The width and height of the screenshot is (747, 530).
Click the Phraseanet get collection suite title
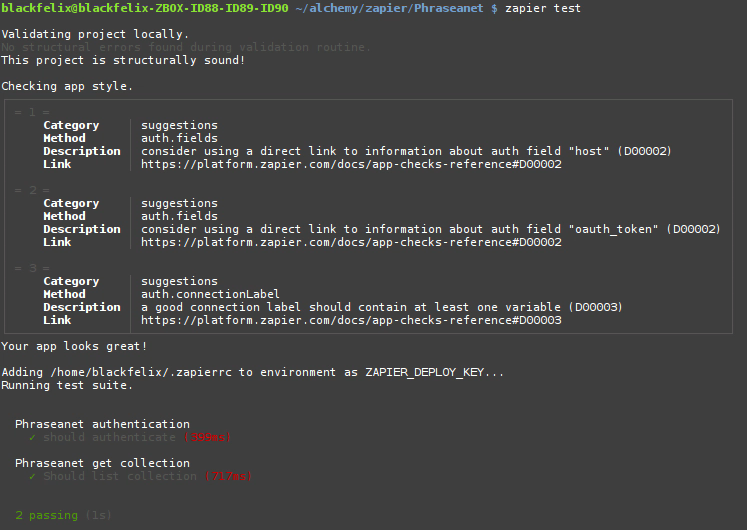pyautogui.click(x=102, y=463)
